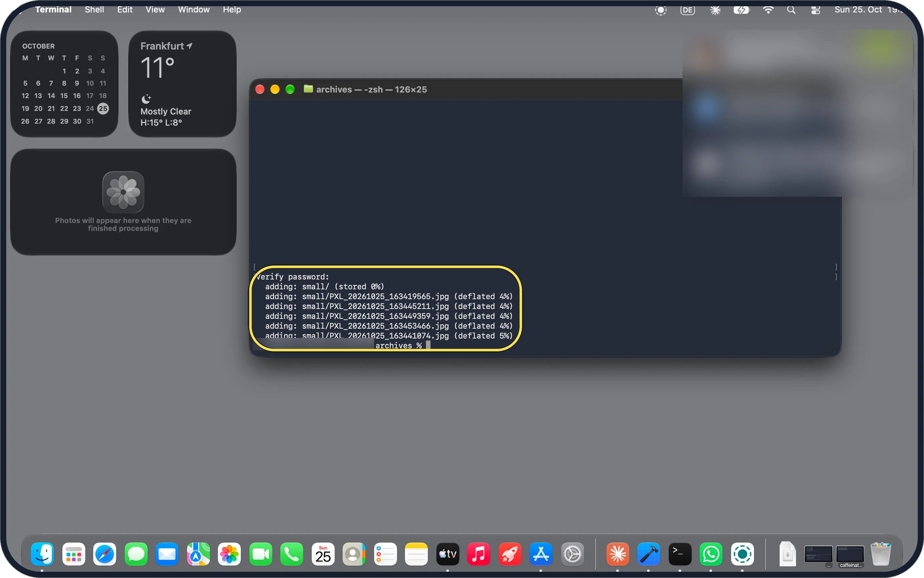Open App Store from the Dock
924x578 pixels.
[541, 554]
